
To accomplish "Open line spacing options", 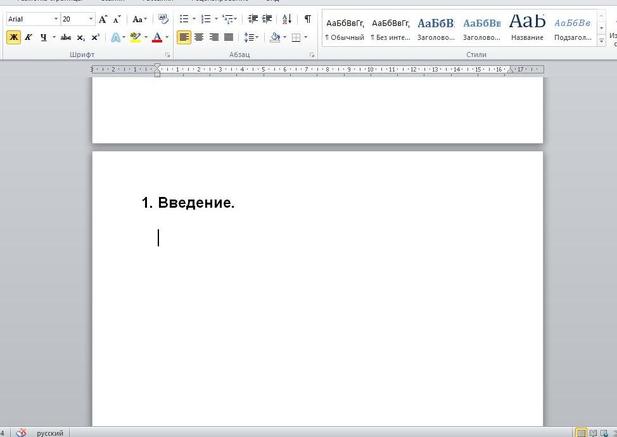I will pos(251,37).
